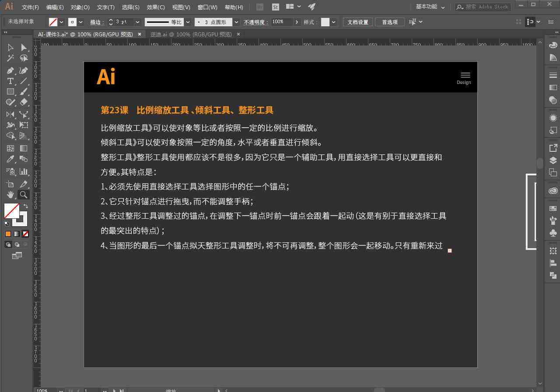
Task: Select the Type tool
Action: click(x=10, y=81)
